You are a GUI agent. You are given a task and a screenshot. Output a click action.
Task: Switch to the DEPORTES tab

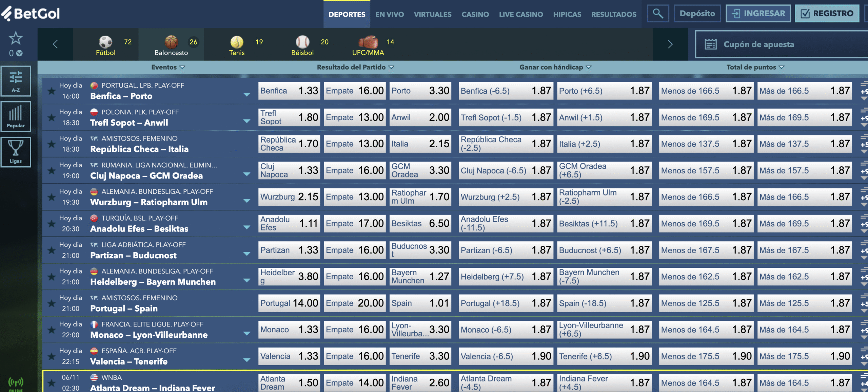347,14
